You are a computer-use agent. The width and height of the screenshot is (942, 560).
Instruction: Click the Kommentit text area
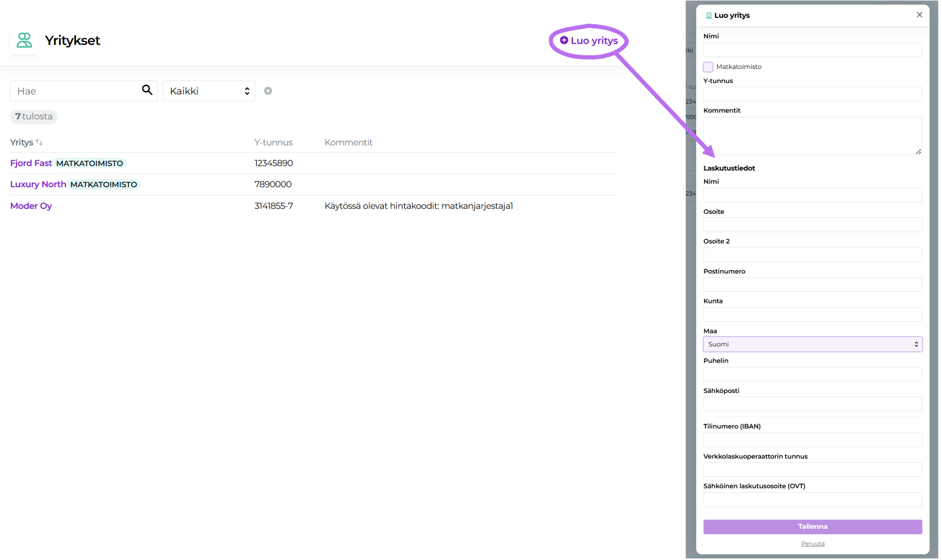pyautogui.click(x=812, y=136)
